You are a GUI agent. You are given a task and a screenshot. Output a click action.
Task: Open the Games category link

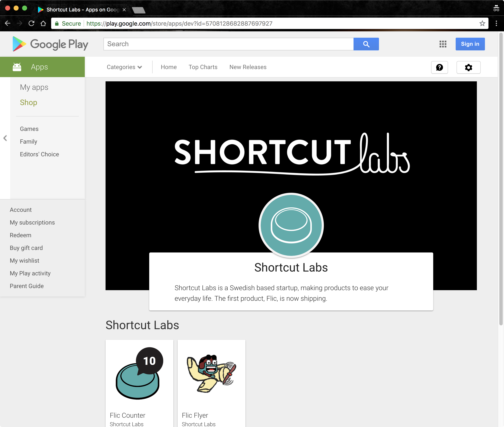tap(29, 129)
